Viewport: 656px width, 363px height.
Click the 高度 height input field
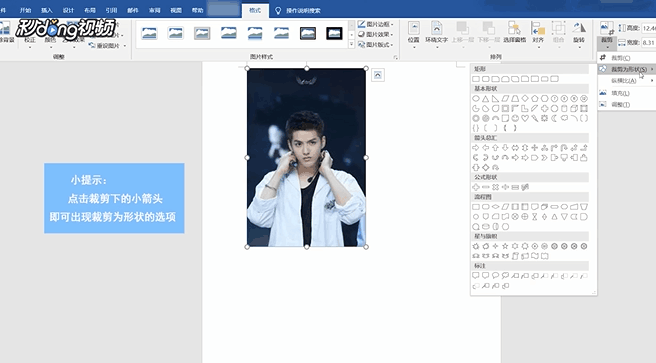coord(648,28)
